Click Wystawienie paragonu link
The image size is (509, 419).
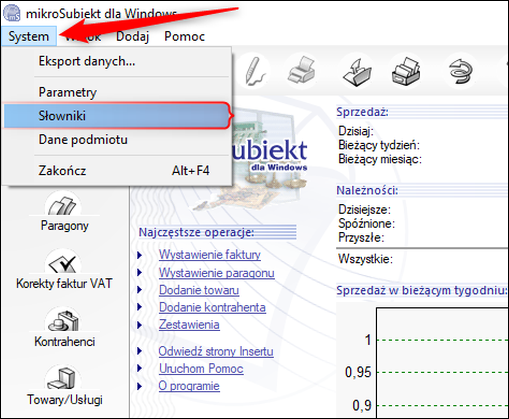217,273
